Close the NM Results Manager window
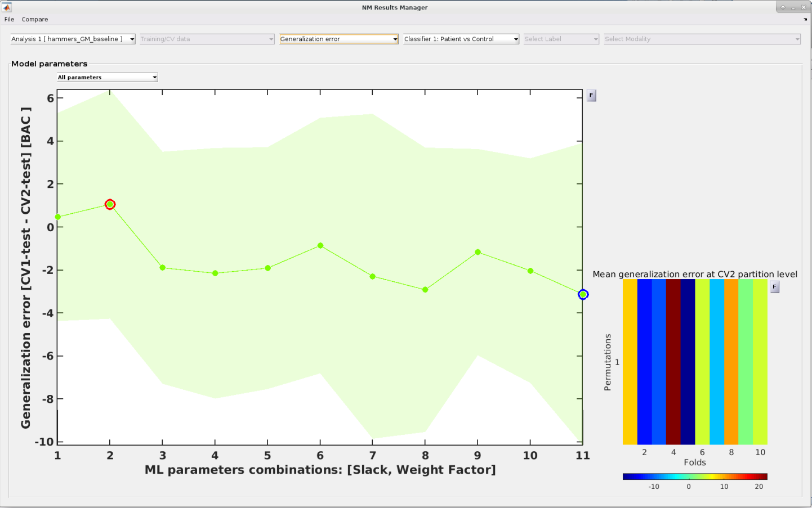The image size is (812, 508). tap(804, 7)
